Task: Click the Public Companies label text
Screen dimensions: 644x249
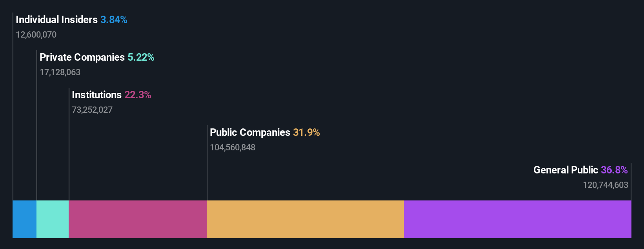Action: click(250, 132)
